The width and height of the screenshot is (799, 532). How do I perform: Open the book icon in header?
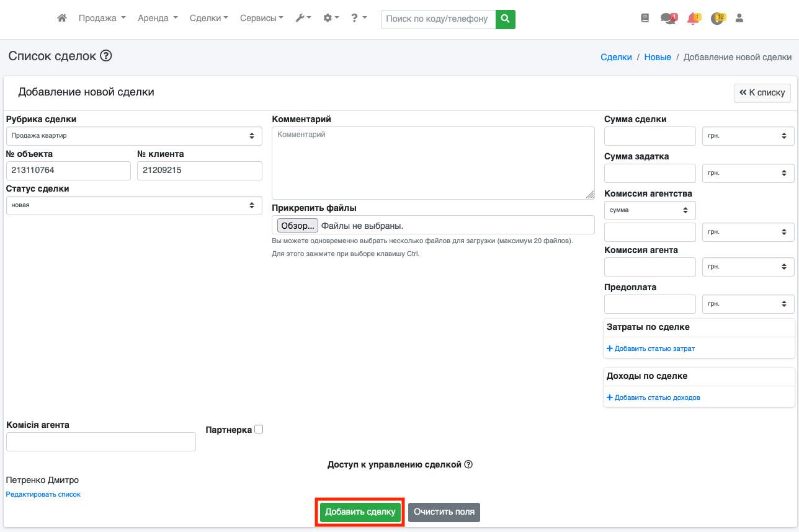[645, 19]
